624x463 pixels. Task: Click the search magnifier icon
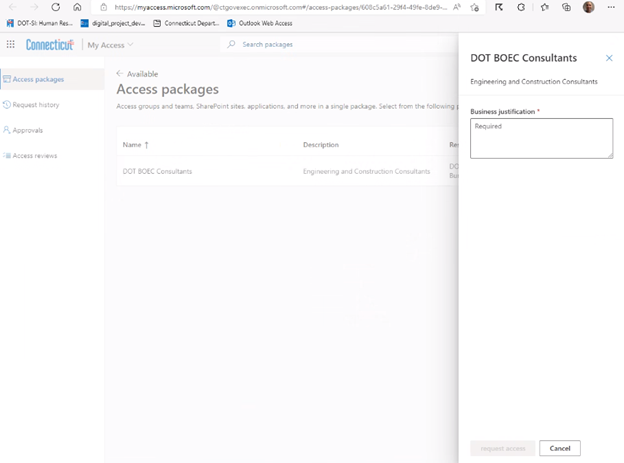(x=232, y=44)
